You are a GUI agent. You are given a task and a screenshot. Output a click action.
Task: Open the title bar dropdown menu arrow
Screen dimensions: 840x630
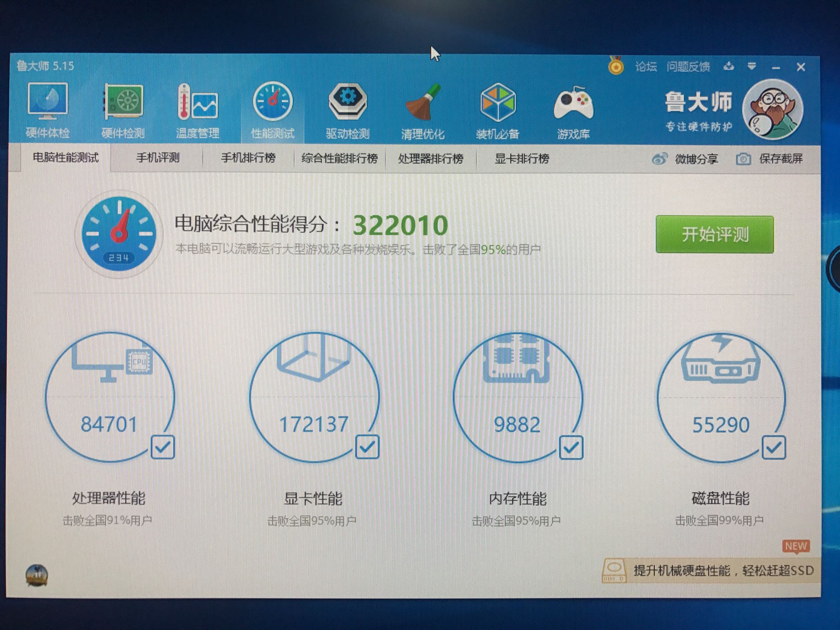[x=752, y=66]
